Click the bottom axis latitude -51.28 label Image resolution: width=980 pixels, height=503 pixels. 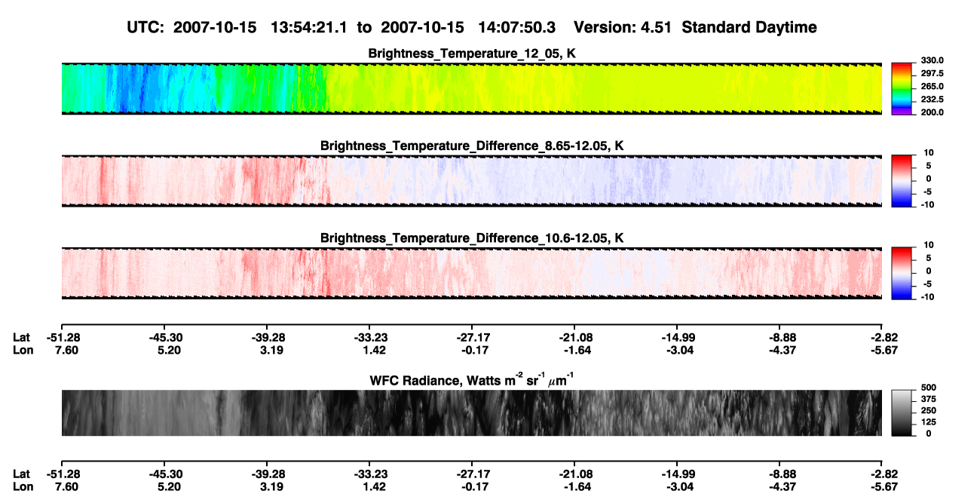(x=62, y=474)
